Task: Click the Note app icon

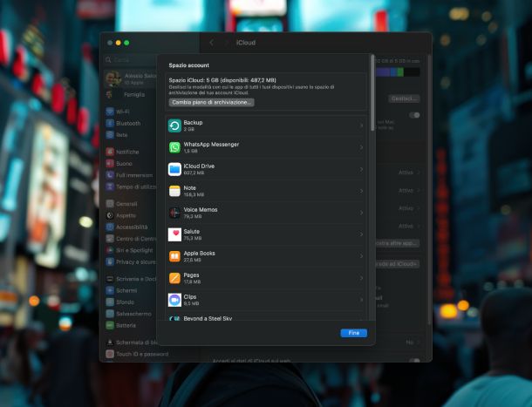Action: [x=174, y=191]
